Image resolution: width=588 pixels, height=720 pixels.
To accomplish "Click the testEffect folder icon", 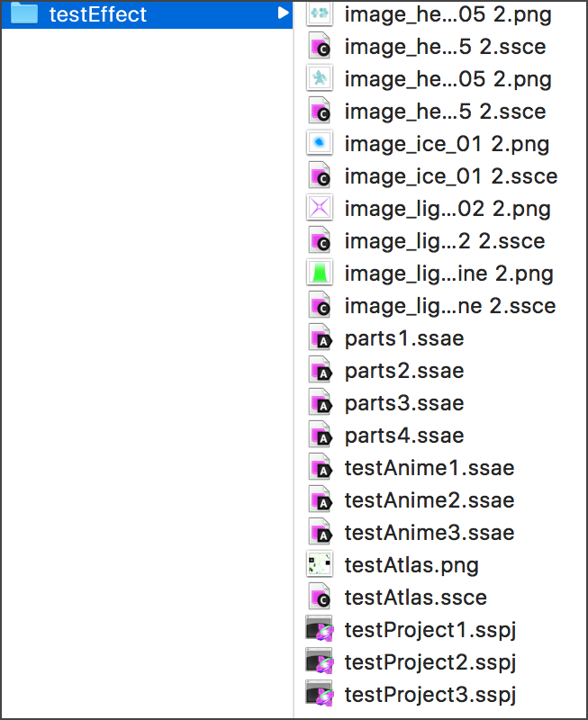I will (23, 14).
